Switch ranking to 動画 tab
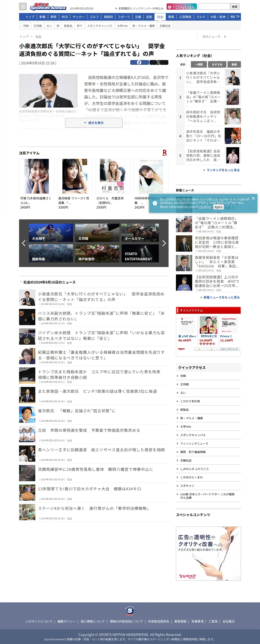This screenshot has width=260, height=644. [234, 65]
